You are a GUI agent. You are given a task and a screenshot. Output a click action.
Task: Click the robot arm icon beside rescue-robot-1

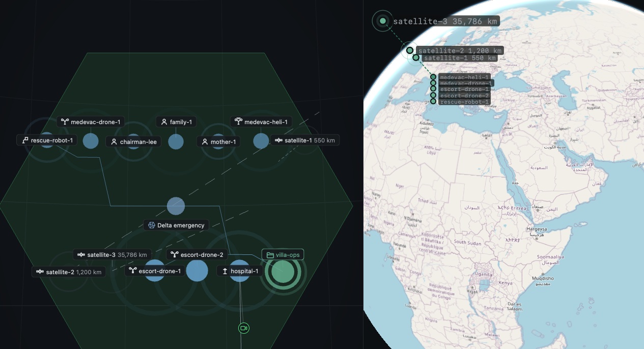click(24, 140)
